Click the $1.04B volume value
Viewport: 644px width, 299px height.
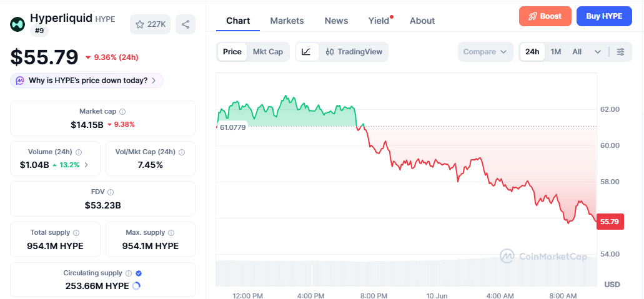34,165
